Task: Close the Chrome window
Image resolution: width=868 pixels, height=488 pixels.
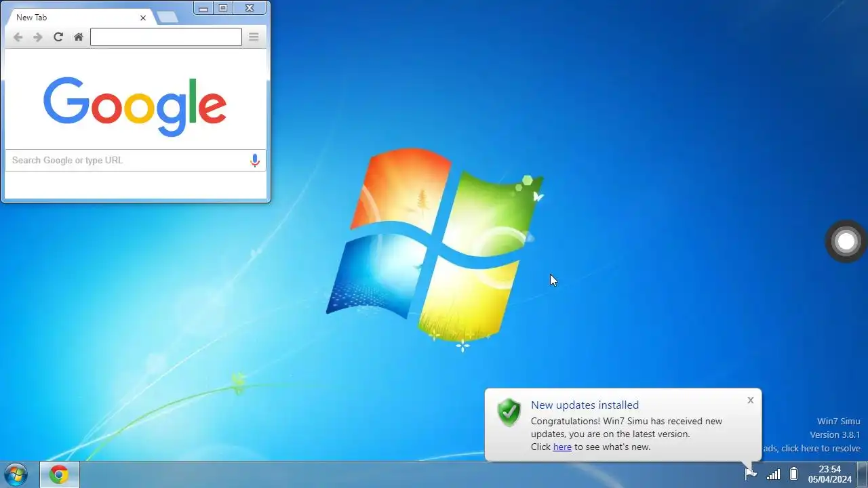Action: (x=250, y=8)
